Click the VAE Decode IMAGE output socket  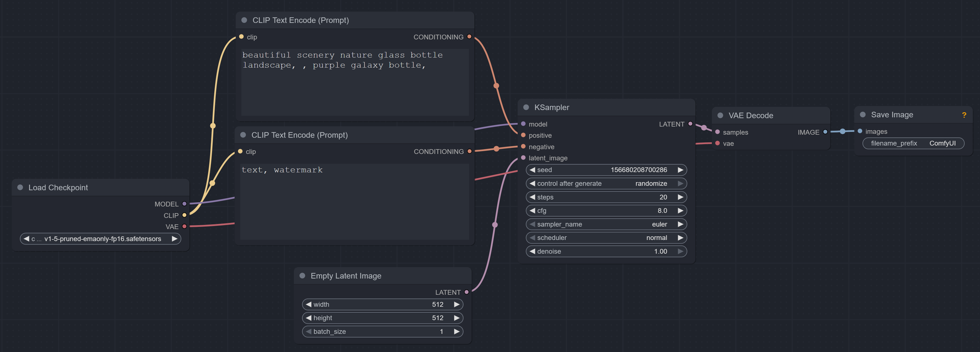825,132
